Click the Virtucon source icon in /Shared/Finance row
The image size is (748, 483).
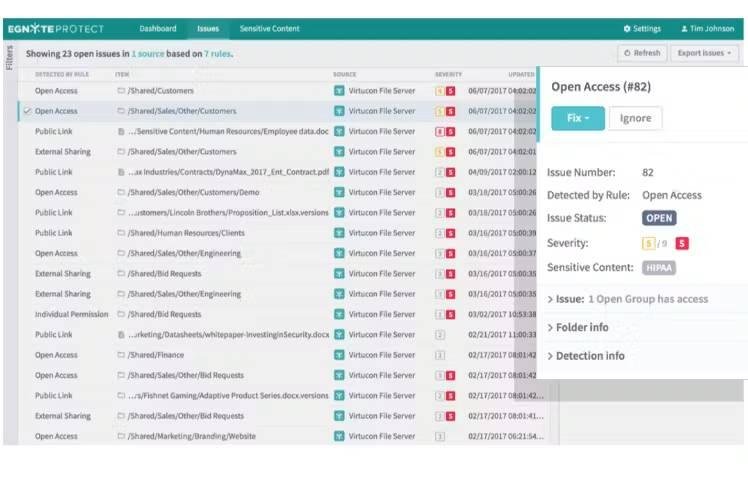coord(339,355)
